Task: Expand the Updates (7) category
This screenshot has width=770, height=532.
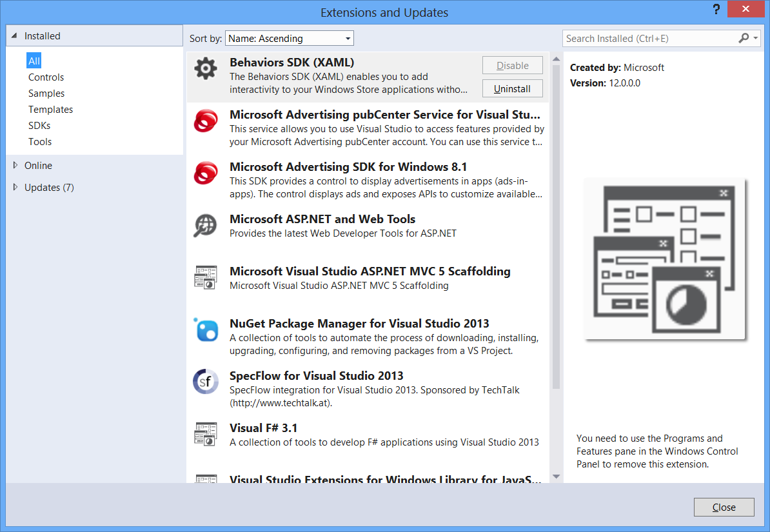Action: tap(16, 188)
